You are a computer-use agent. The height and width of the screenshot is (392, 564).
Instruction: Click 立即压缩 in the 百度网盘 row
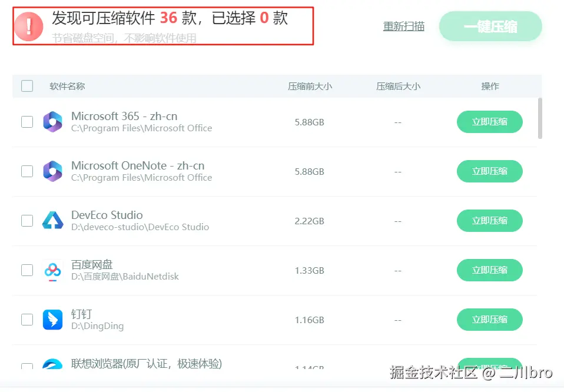(x=490, y=270)
